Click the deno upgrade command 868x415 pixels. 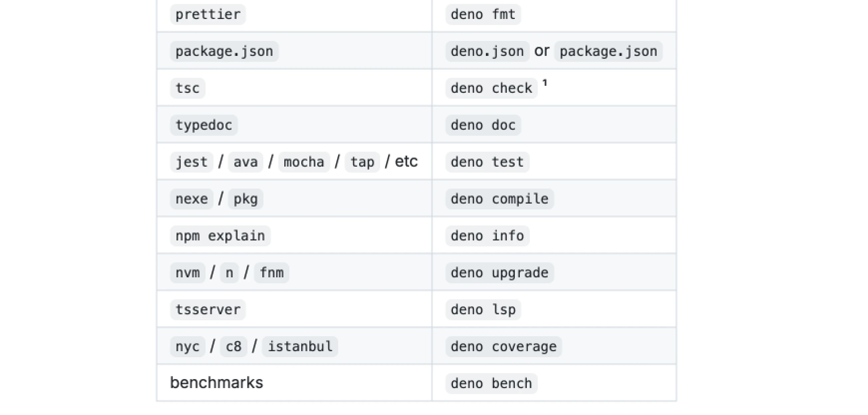[x=500, y=273]
